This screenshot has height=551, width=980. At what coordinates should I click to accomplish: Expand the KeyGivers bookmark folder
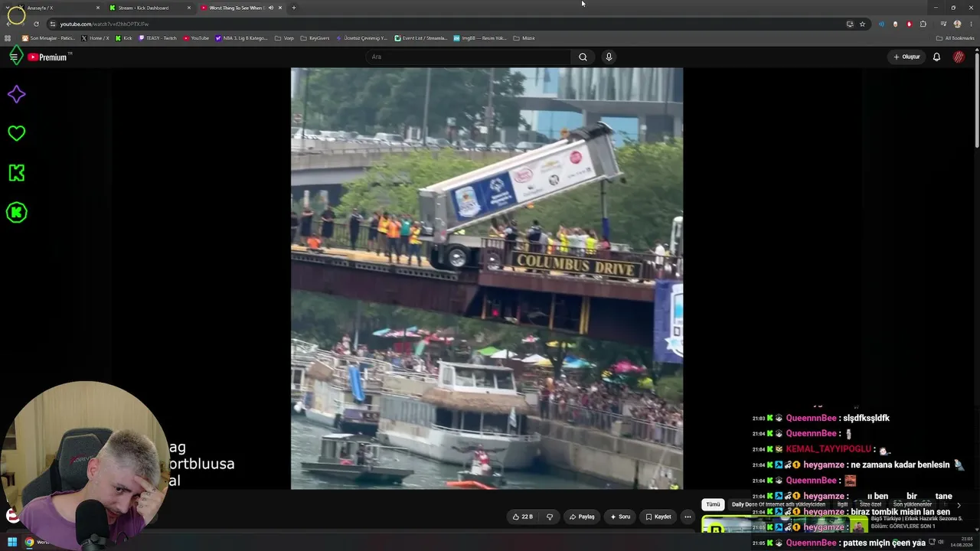(315, 37)
